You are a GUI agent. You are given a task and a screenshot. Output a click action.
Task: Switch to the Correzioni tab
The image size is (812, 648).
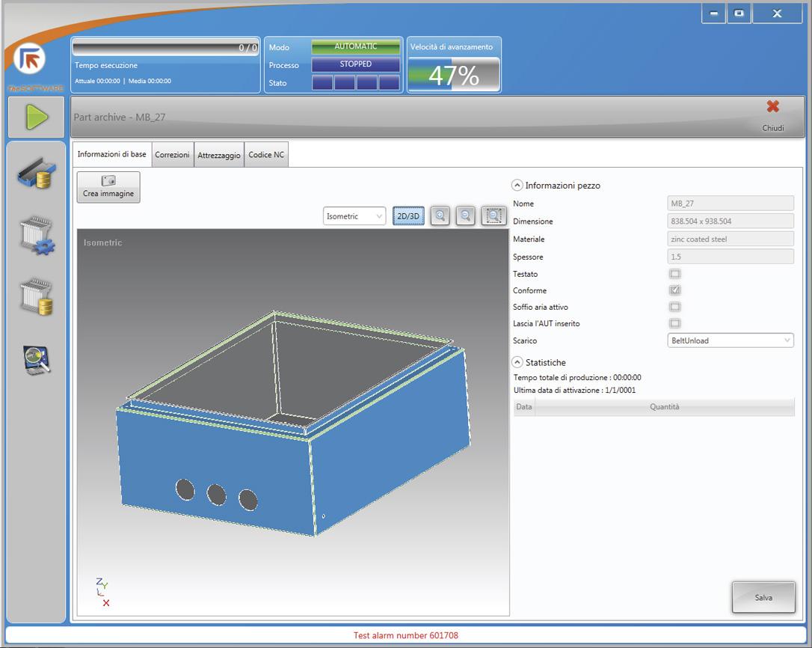point(172,155)
